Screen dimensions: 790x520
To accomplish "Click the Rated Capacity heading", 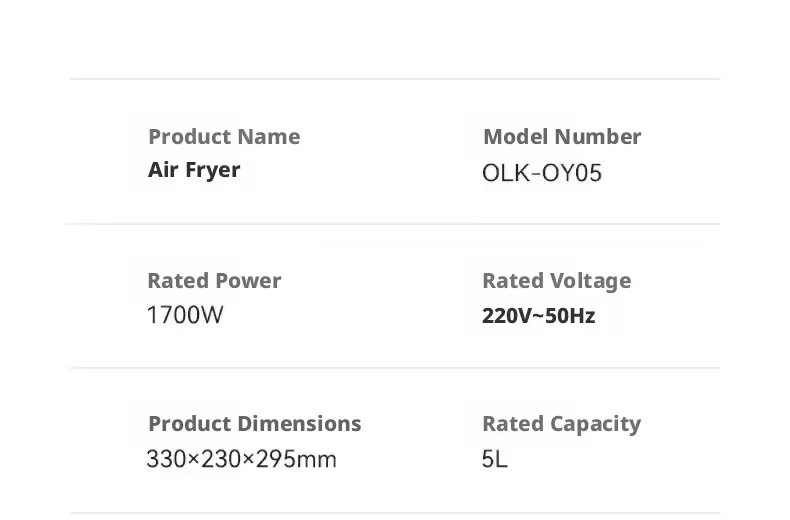I will (562, 424).
